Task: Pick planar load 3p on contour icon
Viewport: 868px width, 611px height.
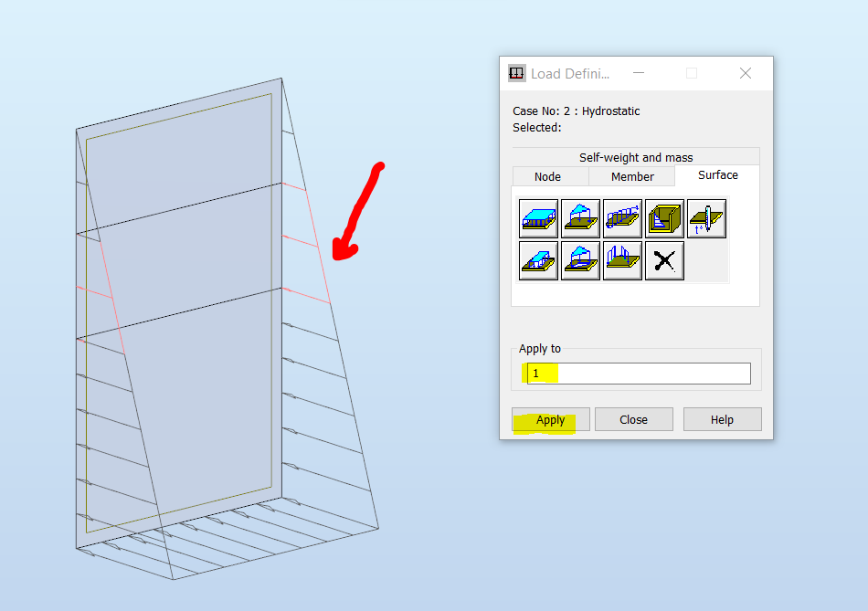Action: pos(580,260)
